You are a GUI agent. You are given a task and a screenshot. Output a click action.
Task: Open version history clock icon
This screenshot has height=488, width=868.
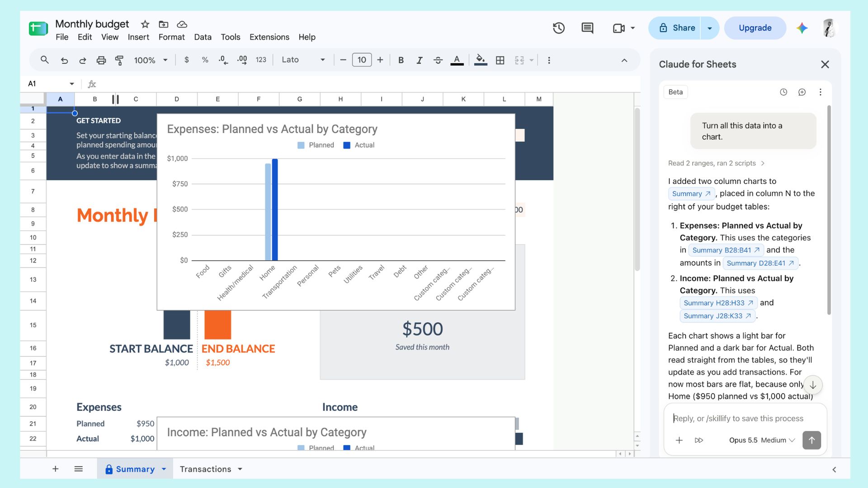pyautogui.click(x=559, y=28)
